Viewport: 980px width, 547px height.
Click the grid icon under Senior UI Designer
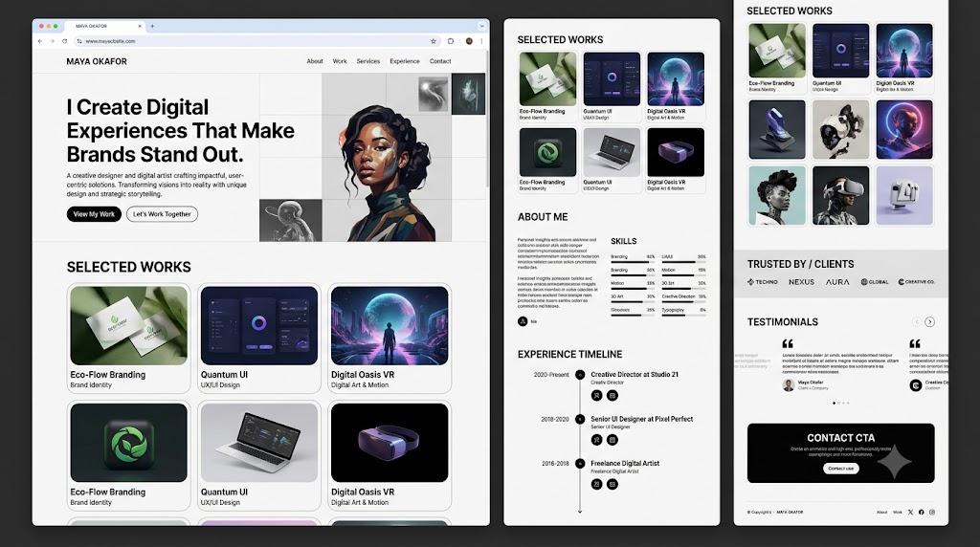(x=612, y=440)
